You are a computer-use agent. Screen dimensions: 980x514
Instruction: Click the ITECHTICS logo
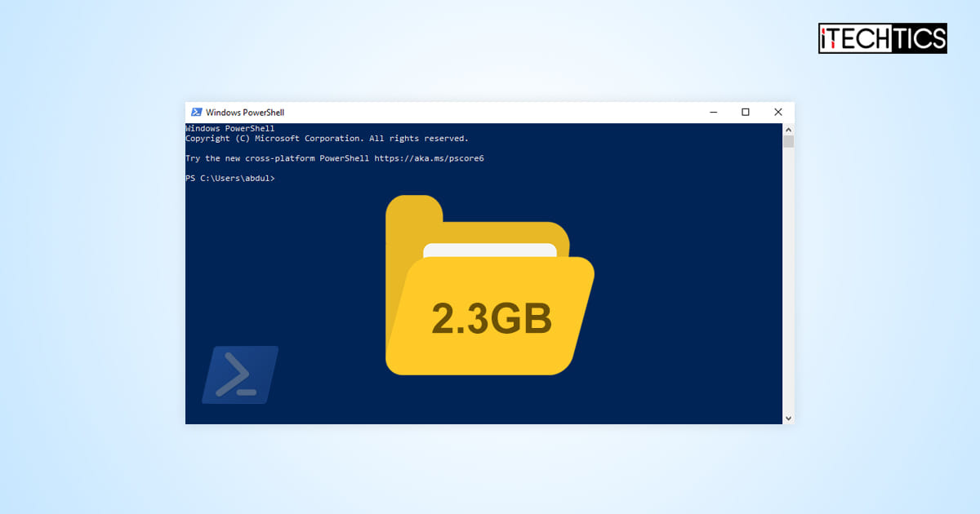point(882,38)
